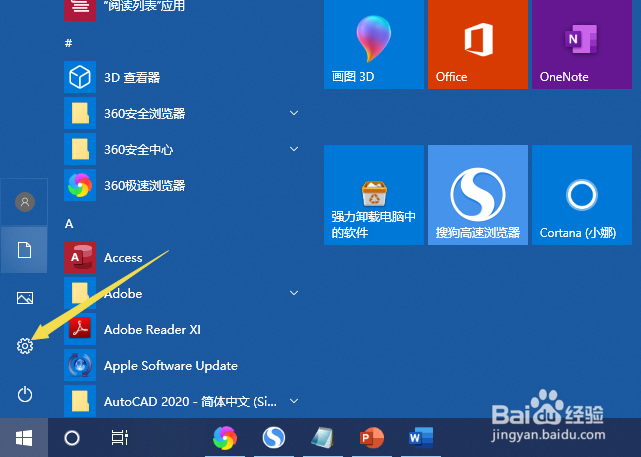The width and height of the screenshot is (641, 457).
Task: Click the "Apple Software Update" label
Action: [171, 366]
